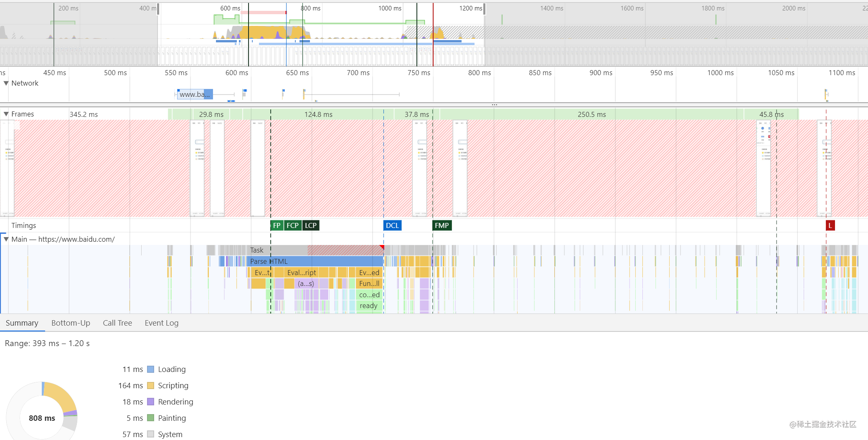Click the FCP timing marker

click(293, 225)
